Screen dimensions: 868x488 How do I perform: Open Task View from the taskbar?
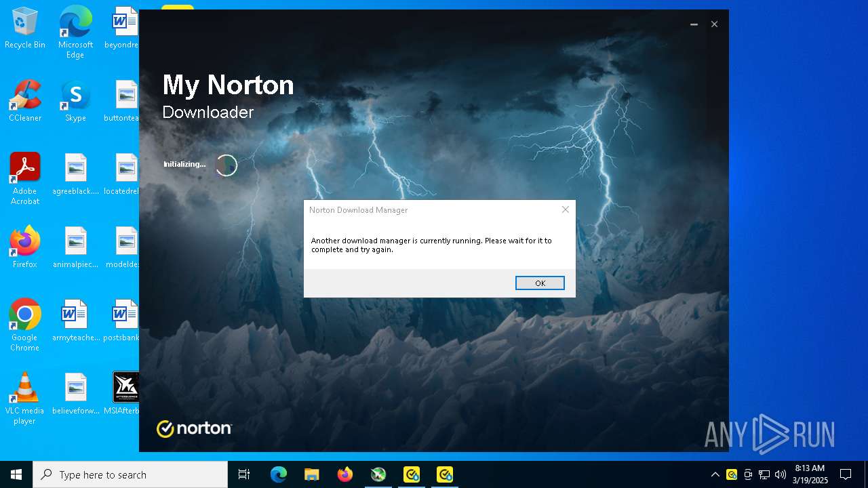tap(244, 474)
